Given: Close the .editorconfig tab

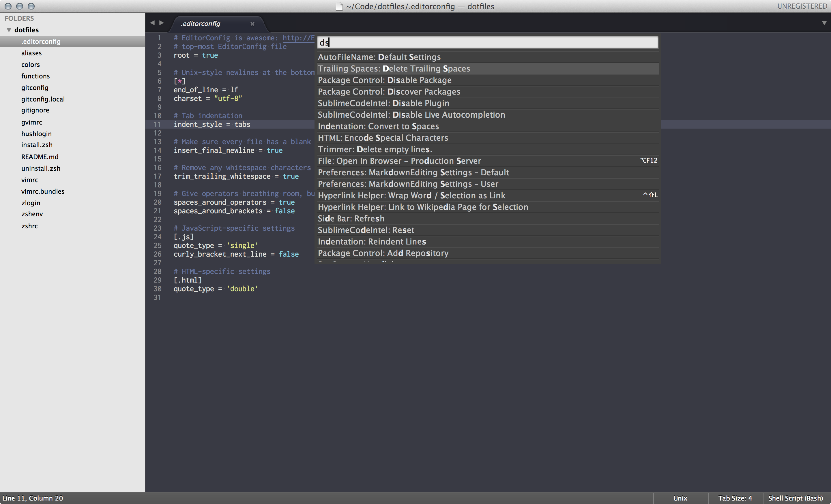Looking at the screenshot, I should (252, 24).
